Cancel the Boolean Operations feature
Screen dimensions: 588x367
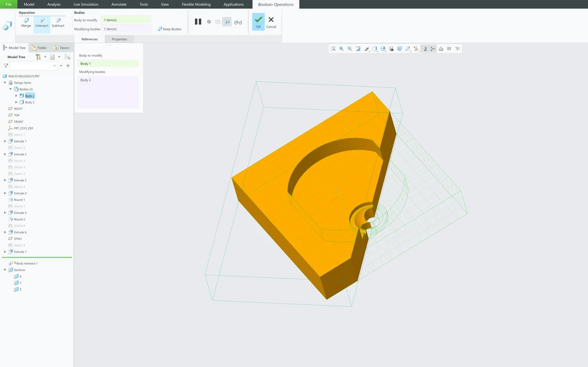[x=271, y=22]
